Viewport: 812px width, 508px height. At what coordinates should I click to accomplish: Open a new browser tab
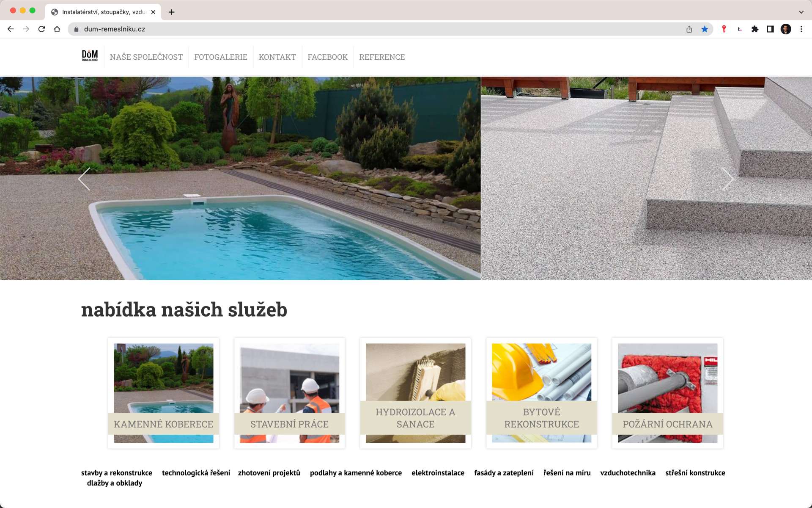click(x=171, y=12)
